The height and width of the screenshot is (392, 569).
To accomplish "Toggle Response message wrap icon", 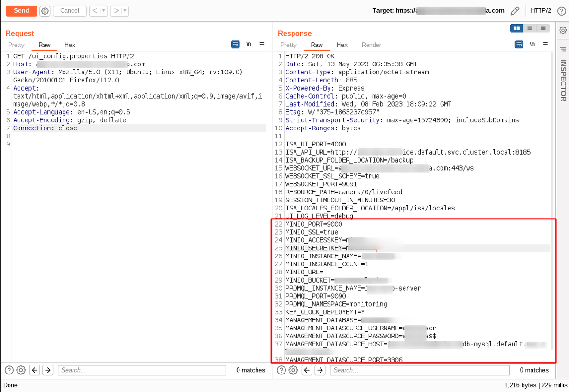I will [x=520, y=45].
